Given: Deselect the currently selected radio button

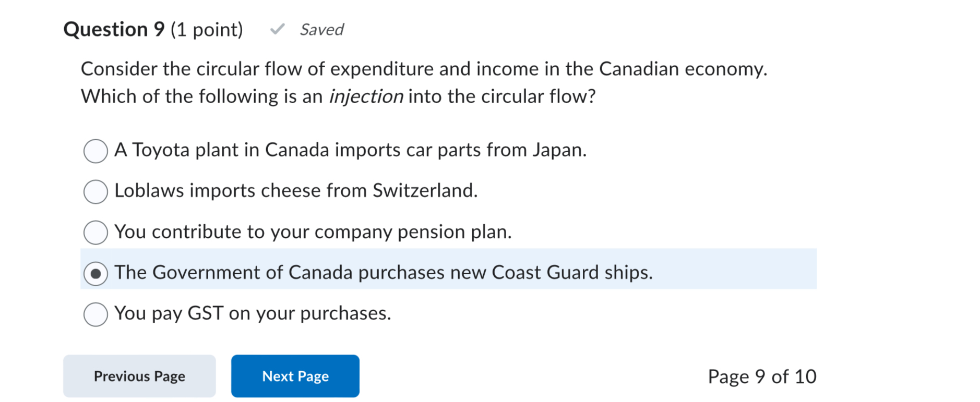Looking at the screenshot, I should click(95, 273).
